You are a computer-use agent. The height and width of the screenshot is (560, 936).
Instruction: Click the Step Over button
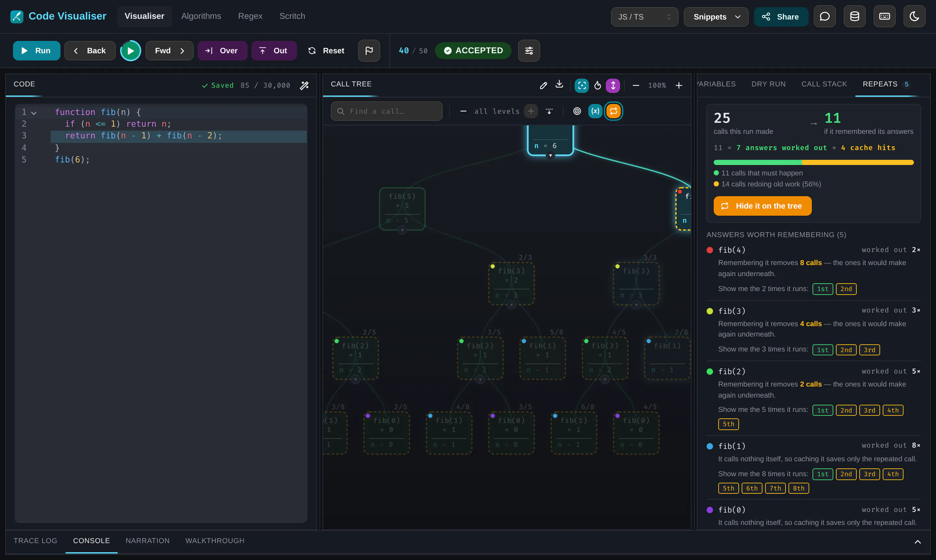(x=222, y=51)
